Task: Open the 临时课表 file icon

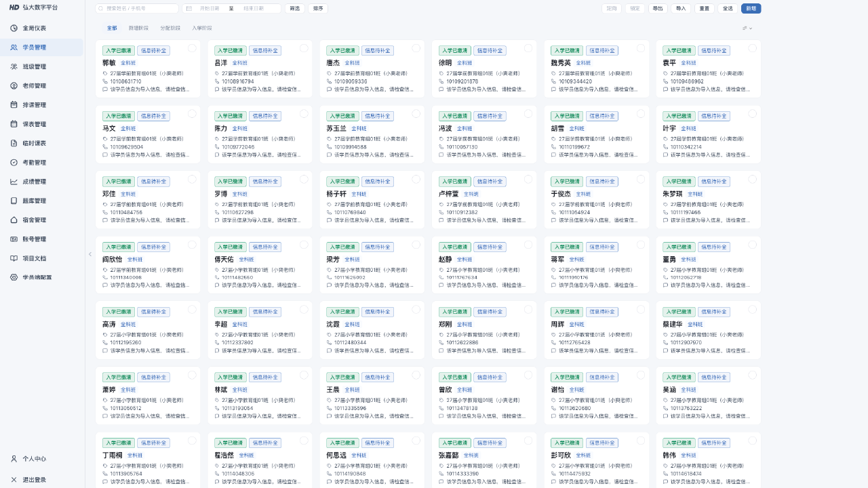Action: pos(14,143)
